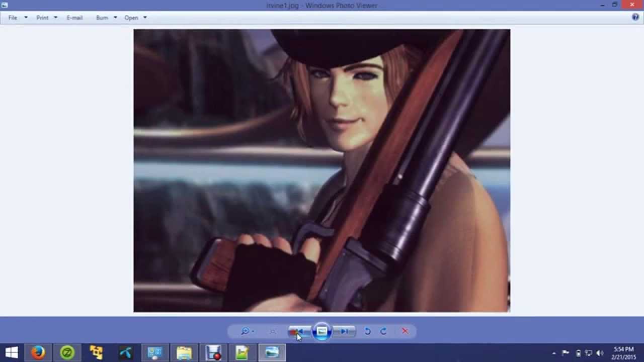Image resolution: width=644 pixels, height=362 pixels.
Task: Click the taskbar clock and date
Action: click(623, 353)
